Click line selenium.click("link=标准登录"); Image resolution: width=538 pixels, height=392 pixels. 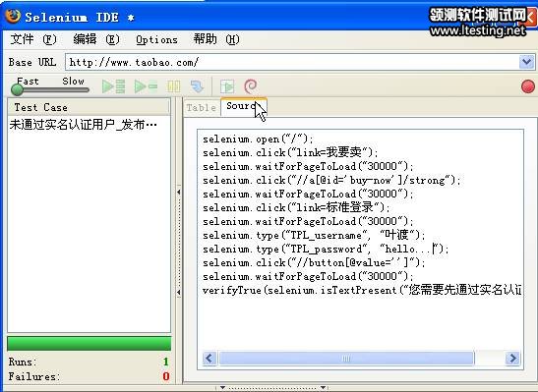[x=296, y=207]
